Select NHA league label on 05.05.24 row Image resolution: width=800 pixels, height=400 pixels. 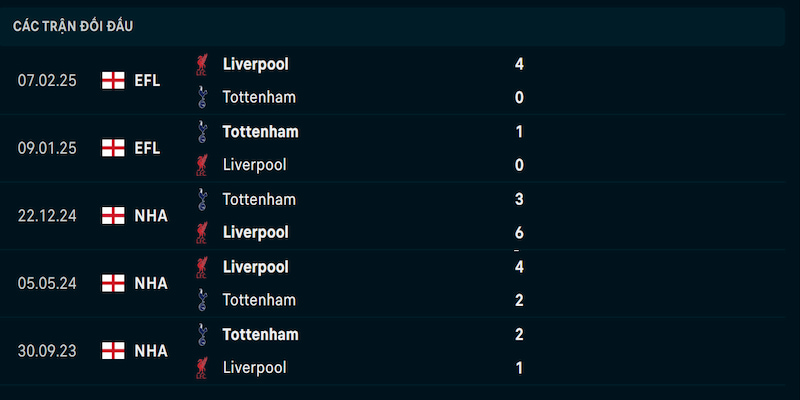coord(151,283)
